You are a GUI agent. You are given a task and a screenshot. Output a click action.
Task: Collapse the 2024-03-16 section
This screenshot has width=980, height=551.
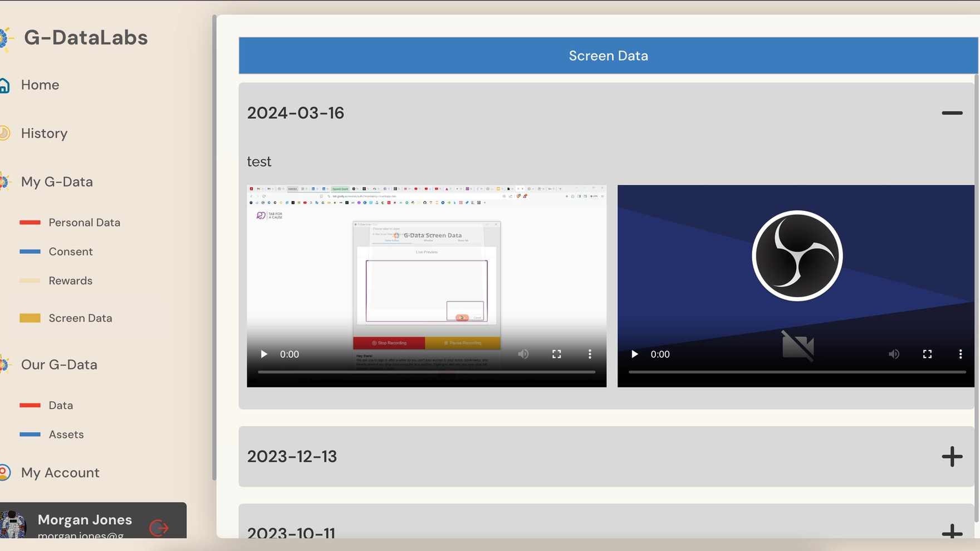(x=952, y=113)
